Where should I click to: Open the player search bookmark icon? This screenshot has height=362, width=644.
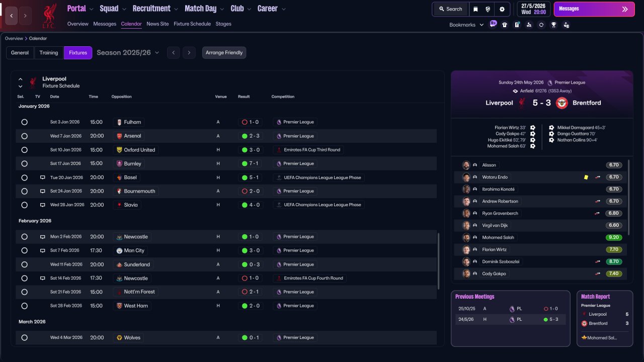pyautogui.click(x=529, y=25)
